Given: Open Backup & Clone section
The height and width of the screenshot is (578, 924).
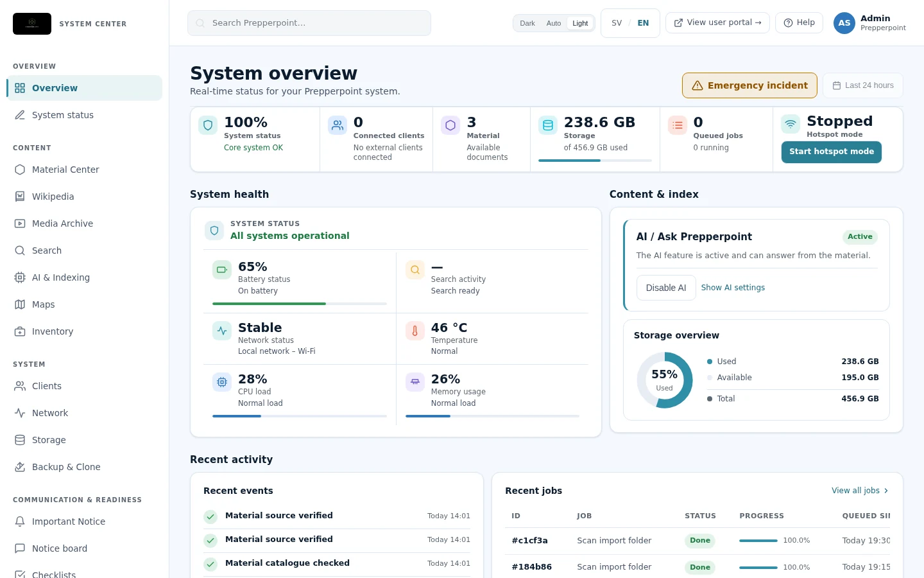Looking at the screenshot, I should click(x=84, y=467).
